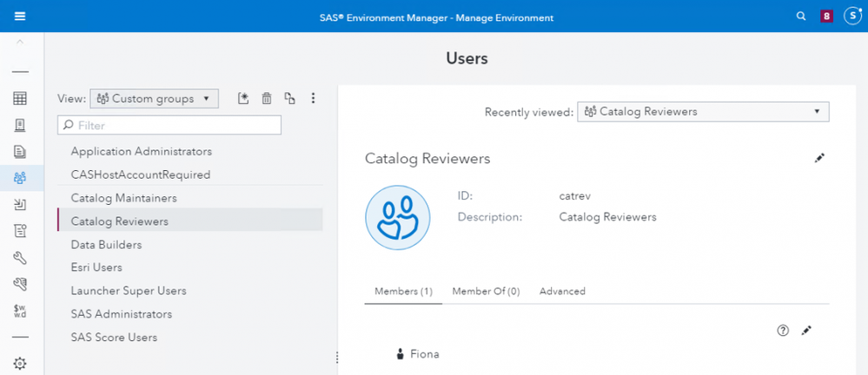Open the Users page in sidebar
This screenshot has height=375, width=868.
(x=20, y=178)
